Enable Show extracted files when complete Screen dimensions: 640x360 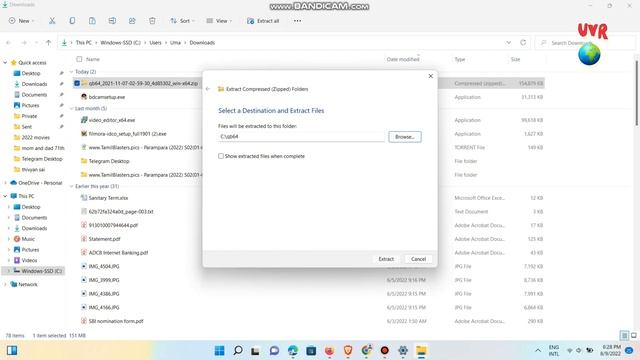pos(221,156)
